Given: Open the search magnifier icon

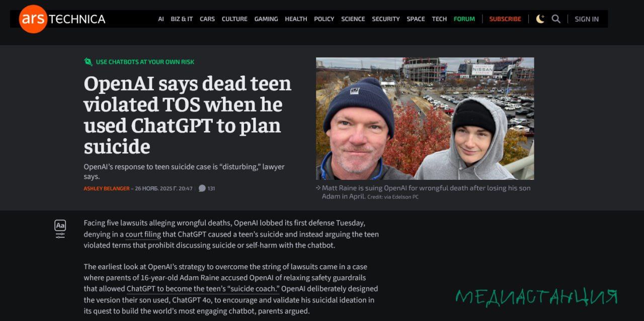Looking at the screenshot, I should [x=556, y=19].
